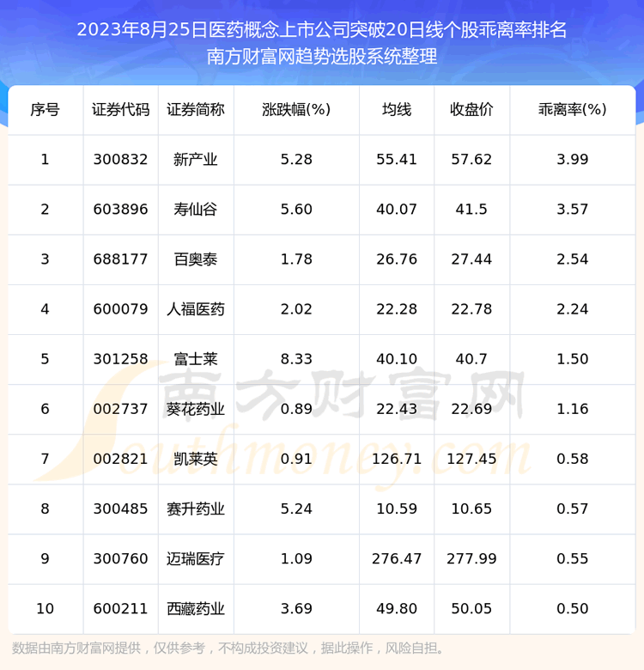Click stock code 002821
The height and width of the screenshot is (670, 644).
tap(120, 459)
